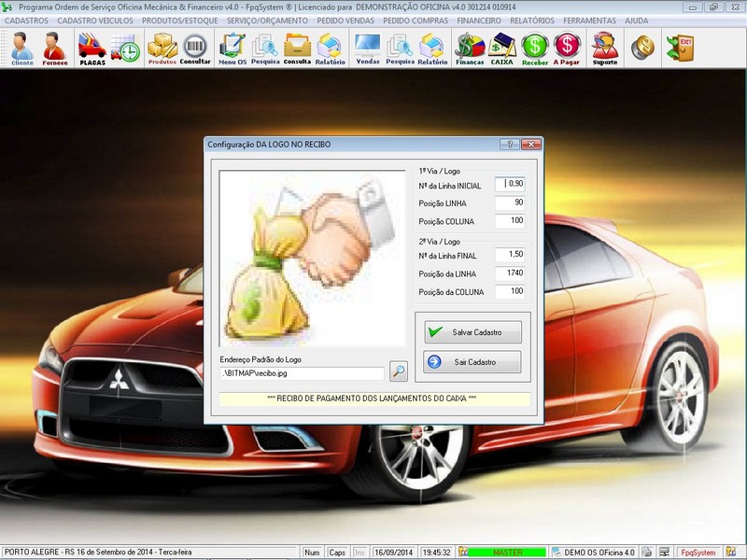Open the FERRAMENTAS menu
Viewport: 747px width, 560px height.
pyautogui.click(x=590, y=21)
